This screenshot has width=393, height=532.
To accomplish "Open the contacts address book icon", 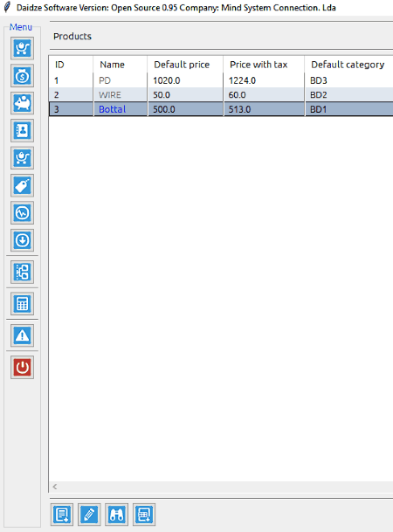I will pyautogui.click(x=22, y=131).
